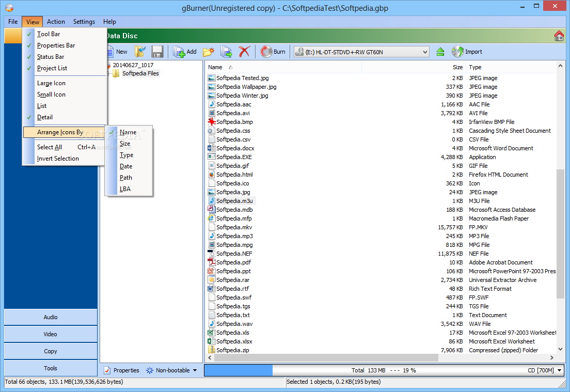The image size is (570, 392).
Task: Click the Name column sort arrow
Action: [x=230, y=67]
